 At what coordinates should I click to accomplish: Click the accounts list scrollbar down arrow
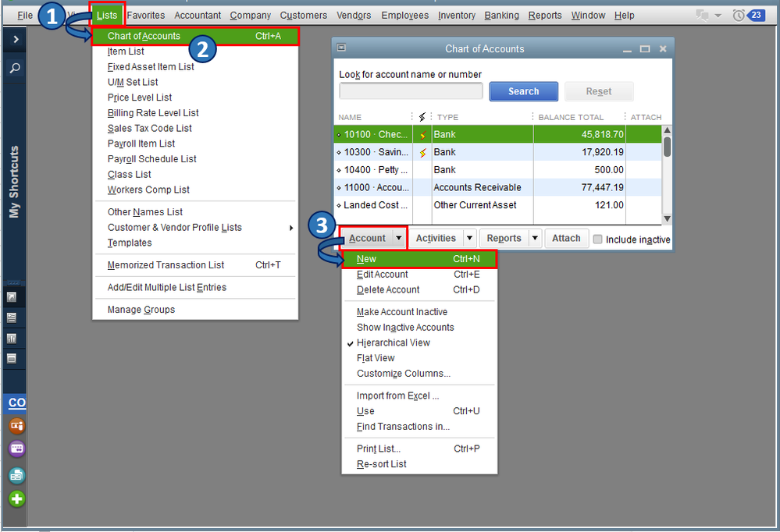(x=667, y=218)
